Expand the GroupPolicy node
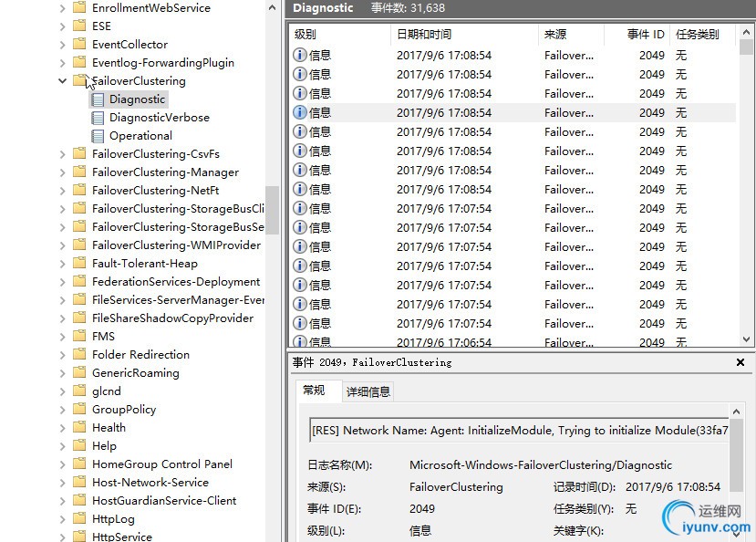 [62, 410]
